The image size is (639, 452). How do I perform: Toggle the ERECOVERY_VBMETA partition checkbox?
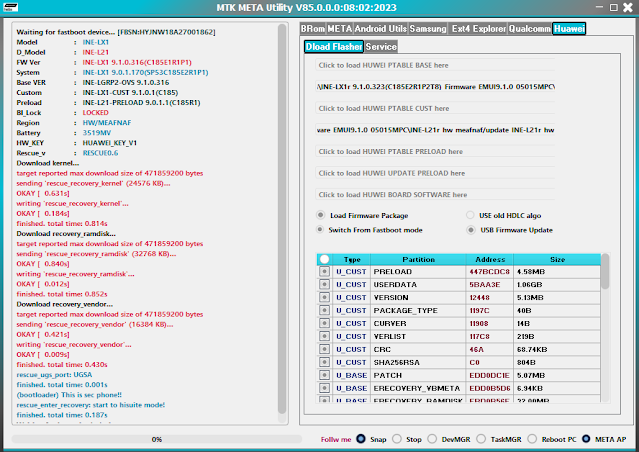click(324, 388)
